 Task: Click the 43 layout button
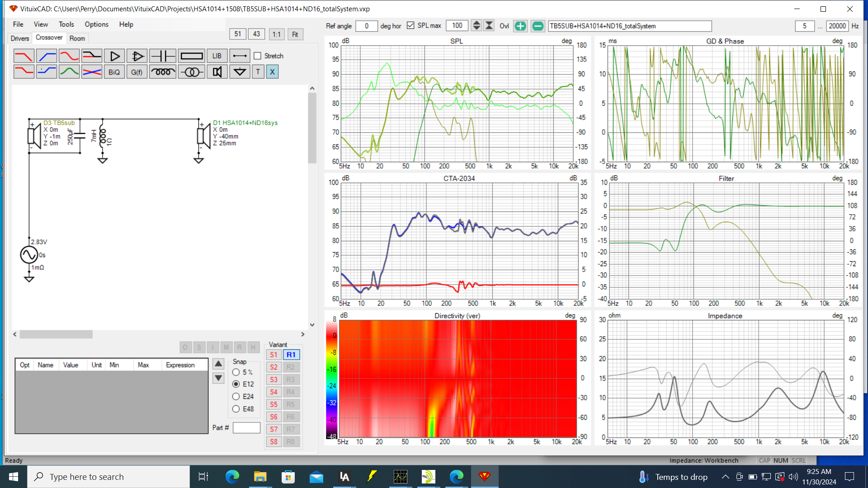click(256, 34)
